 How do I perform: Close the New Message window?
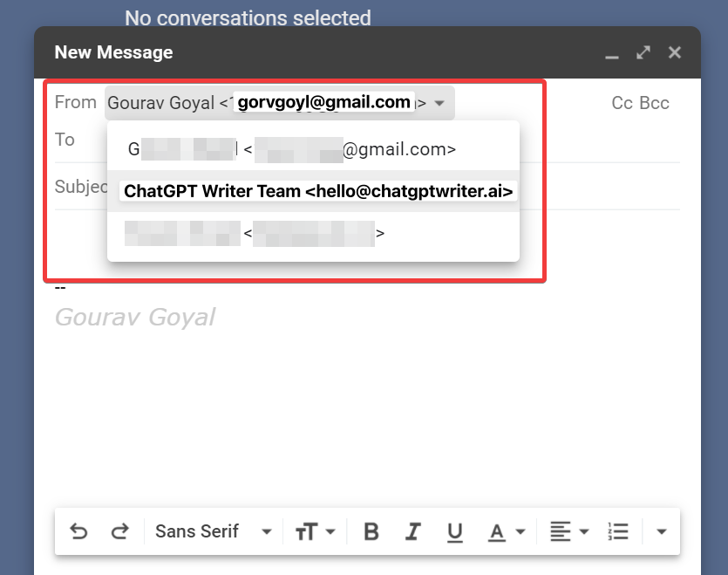click(x=675, y=52)
